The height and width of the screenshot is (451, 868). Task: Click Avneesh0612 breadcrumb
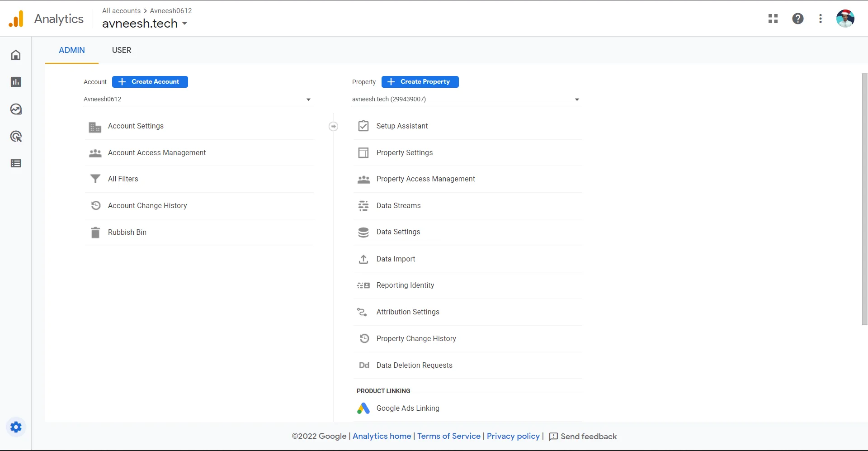[x=171, y=11]
